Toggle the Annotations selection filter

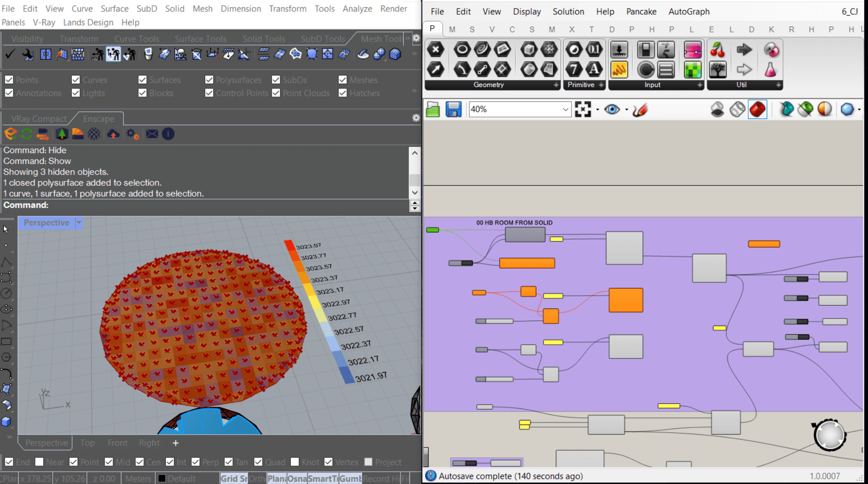[9, 93]
